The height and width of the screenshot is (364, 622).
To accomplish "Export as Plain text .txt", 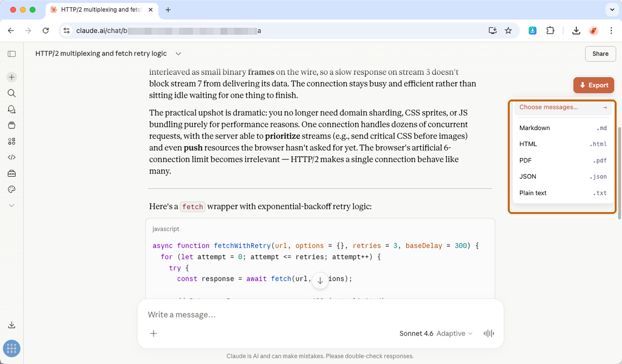I will pyautogui.click(x=562, y=193).
